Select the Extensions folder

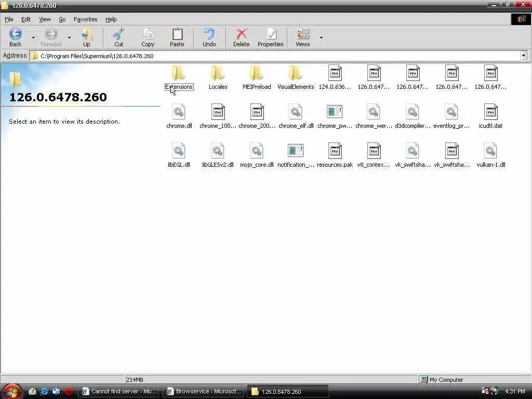179,77
